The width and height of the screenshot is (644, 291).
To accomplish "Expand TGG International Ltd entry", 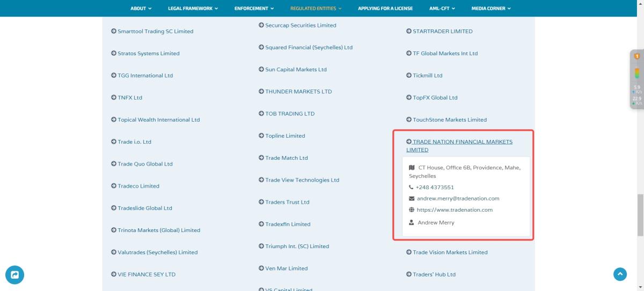I will [142, 76].
